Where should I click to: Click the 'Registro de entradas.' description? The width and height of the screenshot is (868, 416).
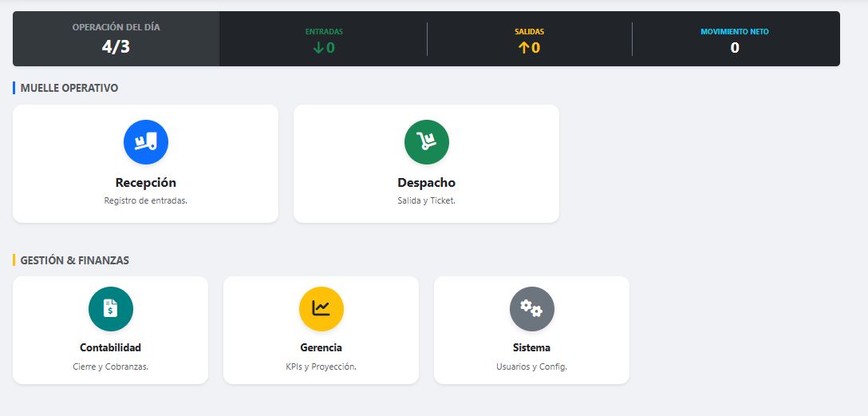(x=145, y=200)
